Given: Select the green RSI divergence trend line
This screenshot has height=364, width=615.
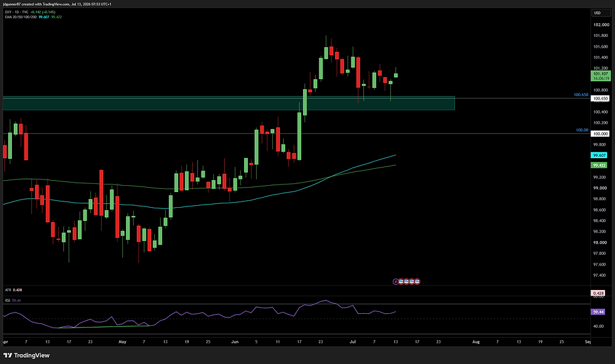Looking at the screenshot, I should point(104,326).
